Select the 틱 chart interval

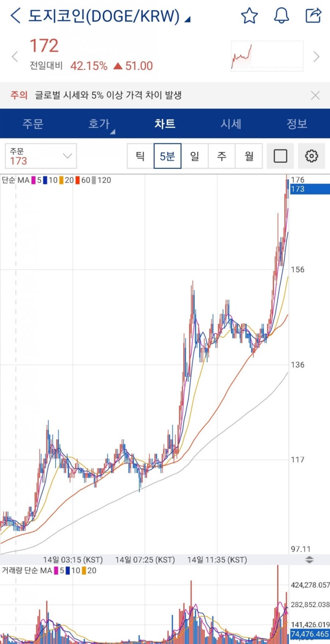point(140,156)
